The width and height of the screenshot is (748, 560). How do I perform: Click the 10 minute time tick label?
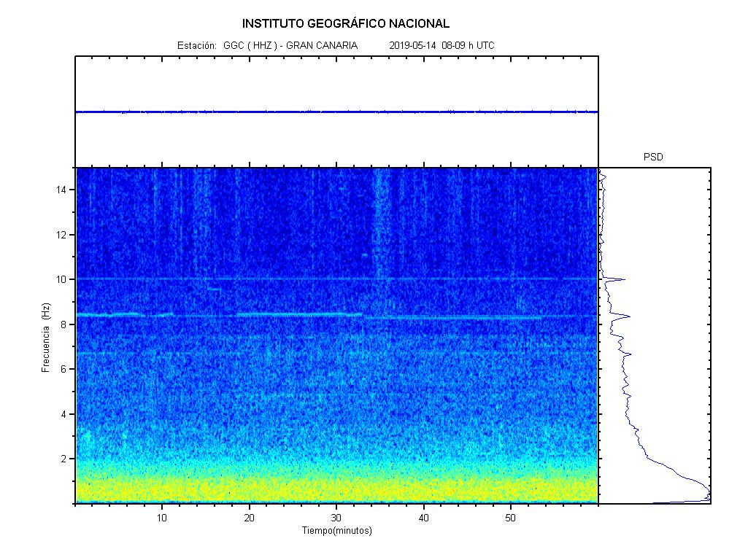click(162, 518)
